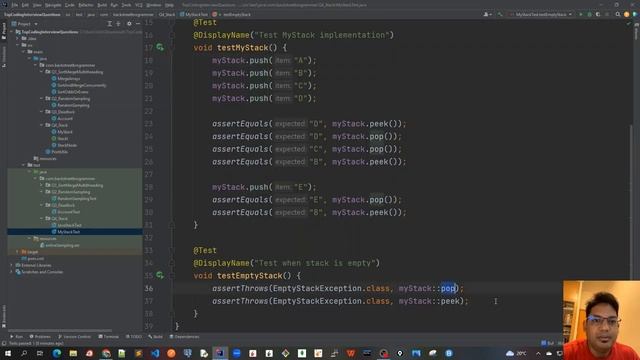Open Windows taskbar search
Screen dimensions: 640x360
24,353
